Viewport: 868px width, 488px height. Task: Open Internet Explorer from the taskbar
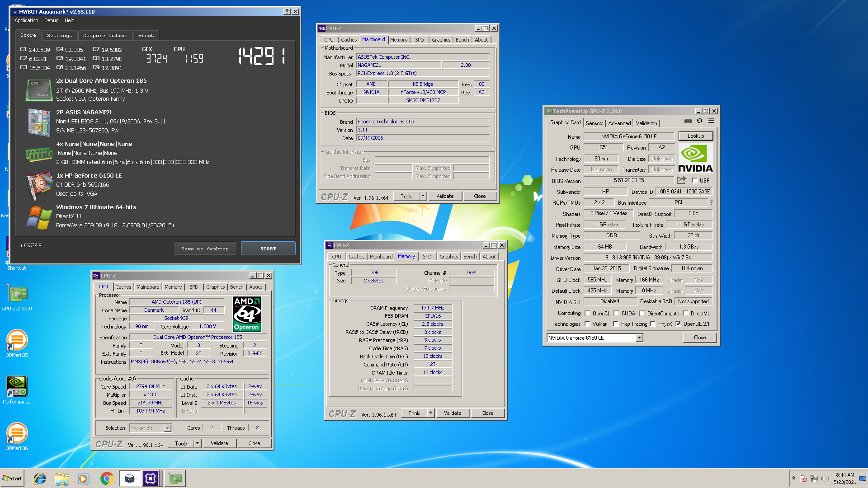coord(40,479)
